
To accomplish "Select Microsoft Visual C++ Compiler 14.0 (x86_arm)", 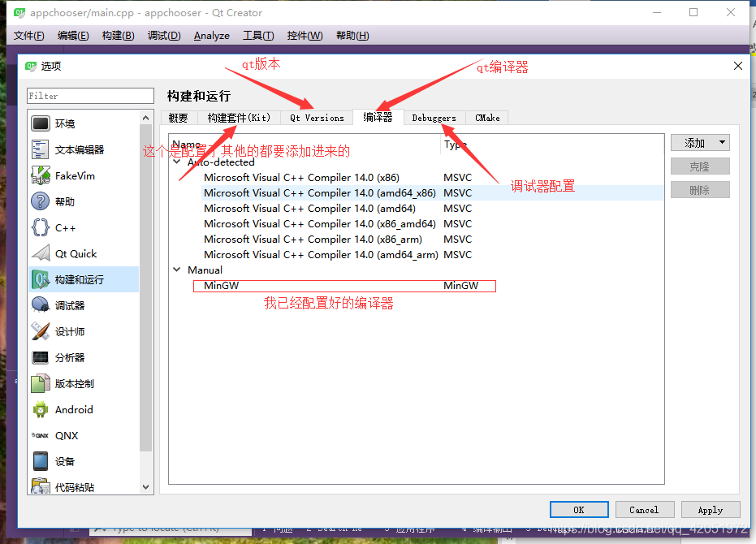I will [x=417, y=240].
